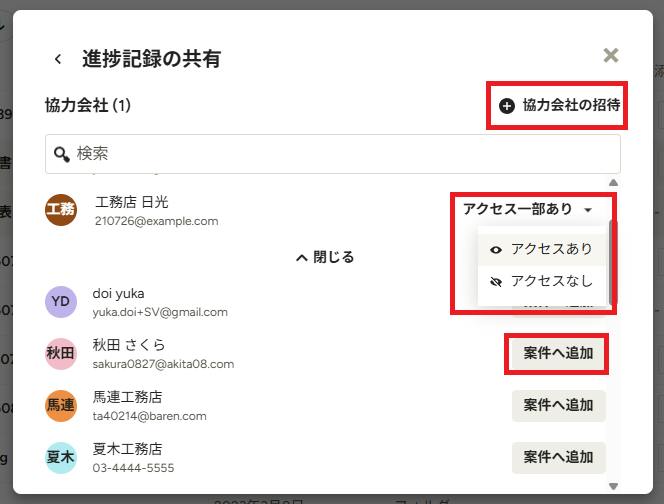Click the 秋田 avatar icon
This screenshot has width=664, height=504.
pyautogui.click(x=61, y=353)
